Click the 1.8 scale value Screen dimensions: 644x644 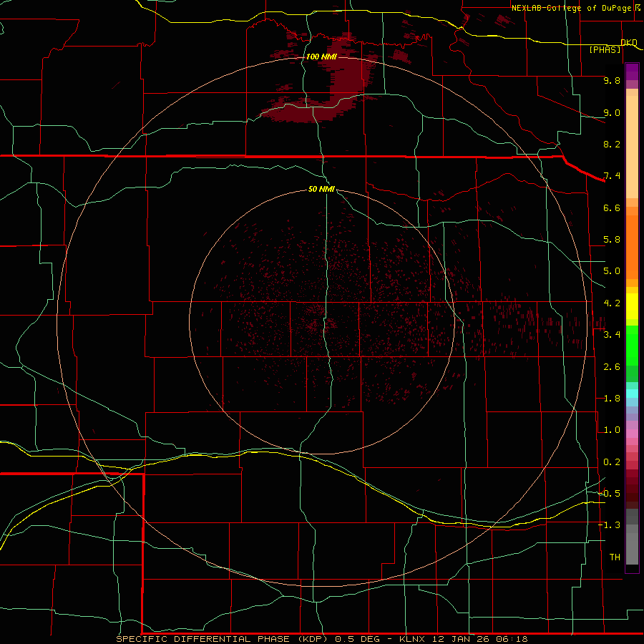click(x=612, y=399)
